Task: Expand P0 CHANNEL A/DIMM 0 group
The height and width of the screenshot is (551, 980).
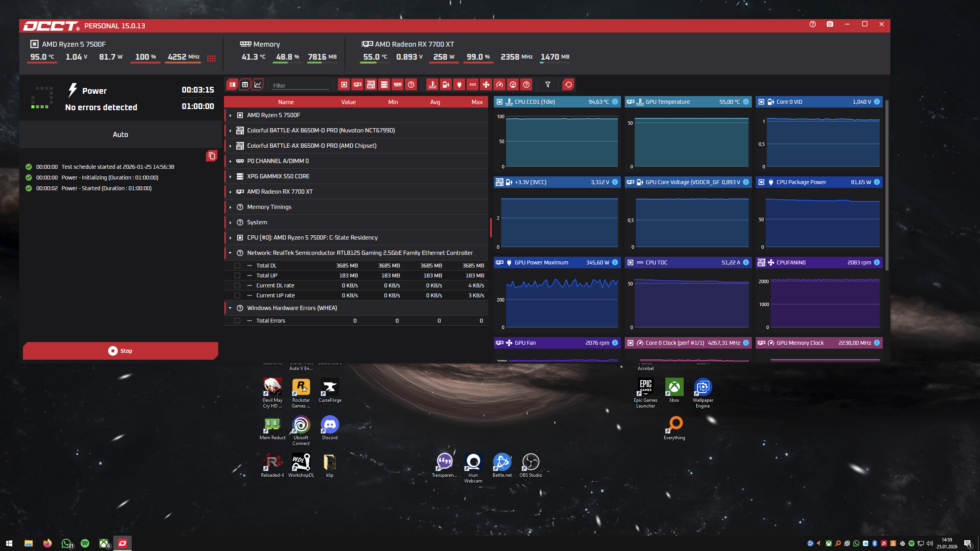Action: [230, 161]
